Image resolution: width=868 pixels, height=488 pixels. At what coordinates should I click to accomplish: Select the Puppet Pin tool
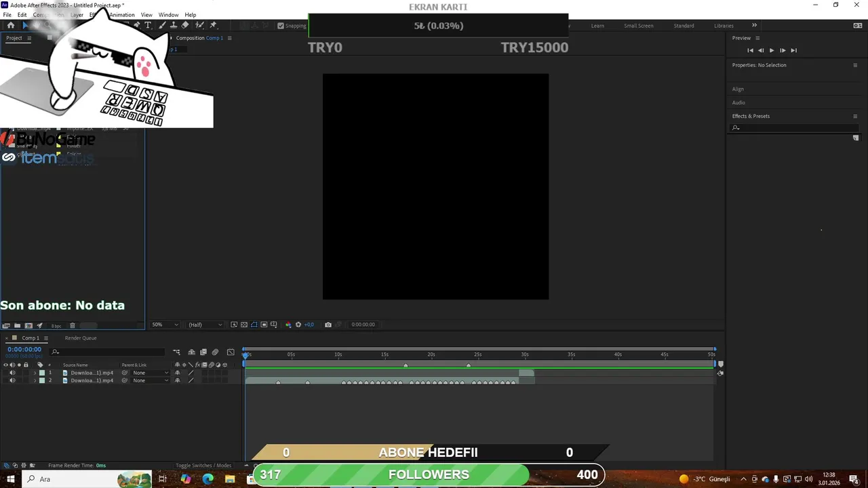pyautogui.click(x=213, y=25)
